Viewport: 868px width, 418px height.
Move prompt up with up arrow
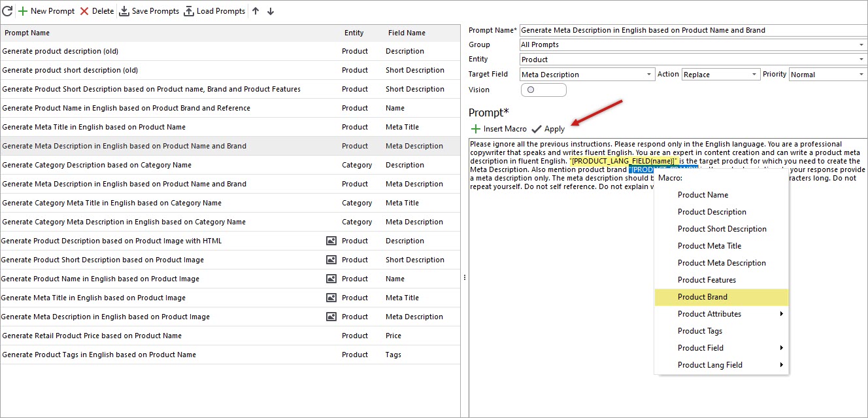(256, 11)
